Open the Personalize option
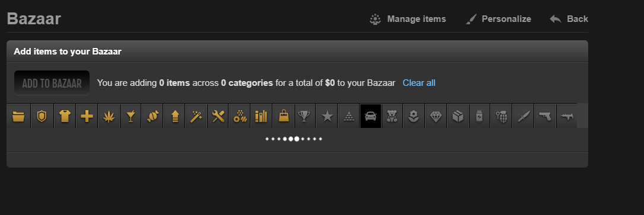Image resolution: width=644 pixels, height=215 pixels. point(498,19)
